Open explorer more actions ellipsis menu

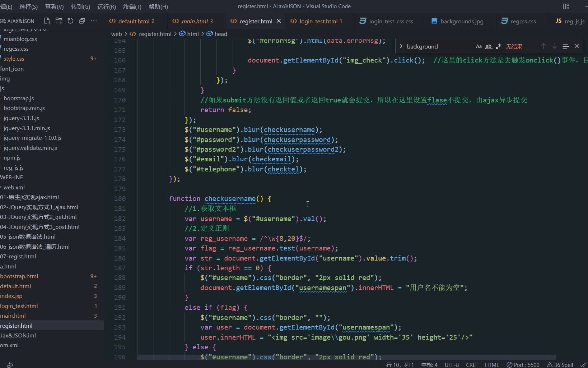pos(94,21)
